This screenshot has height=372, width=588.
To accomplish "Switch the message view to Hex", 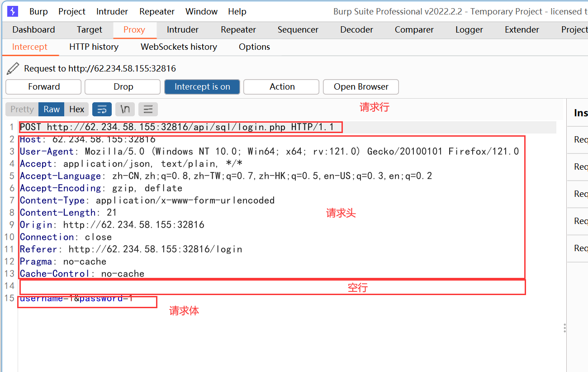I will pyautogui.click(x=77, y=109).
